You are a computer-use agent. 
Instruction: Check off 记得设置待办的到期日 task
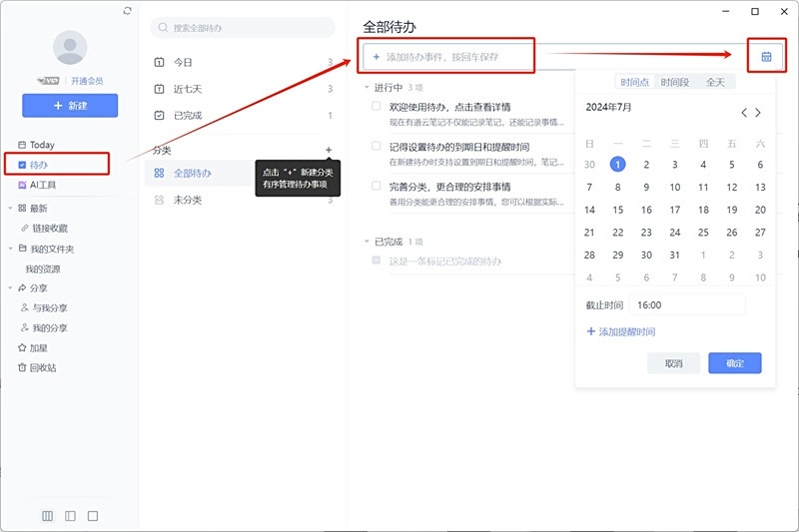pyautogui.click(x=377, y=146)
